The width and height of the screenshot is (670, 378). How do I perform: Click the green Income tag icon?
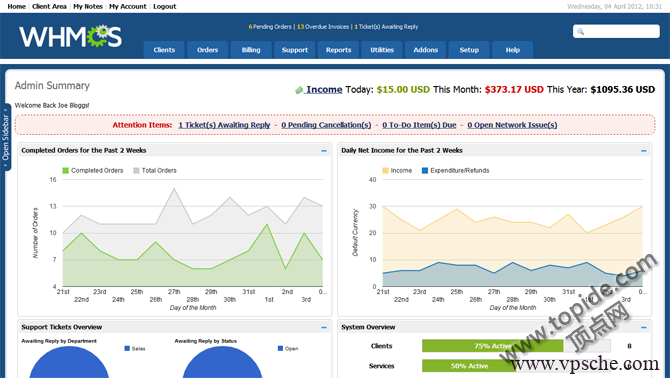tap(299, 90)
